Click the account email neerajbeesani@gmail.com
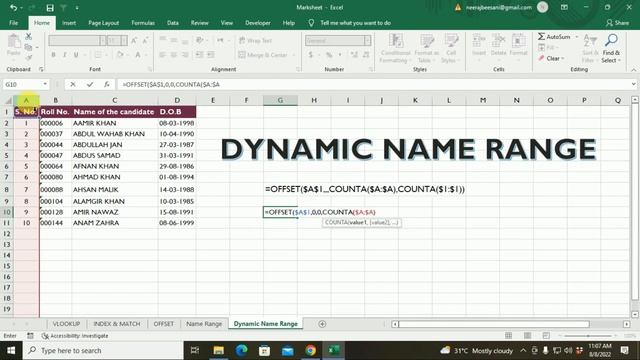This screenshot has height=360, width=640. click(x=499, y=7)
